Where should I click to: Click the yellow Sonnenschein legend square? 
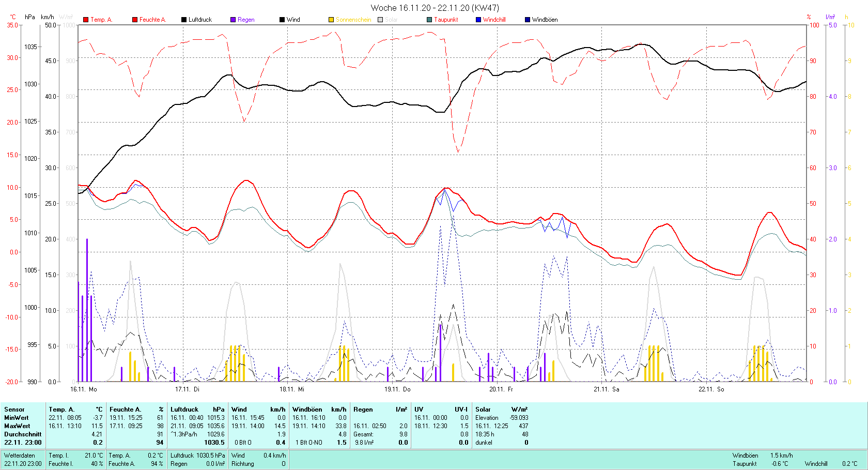tap(331, 20)
